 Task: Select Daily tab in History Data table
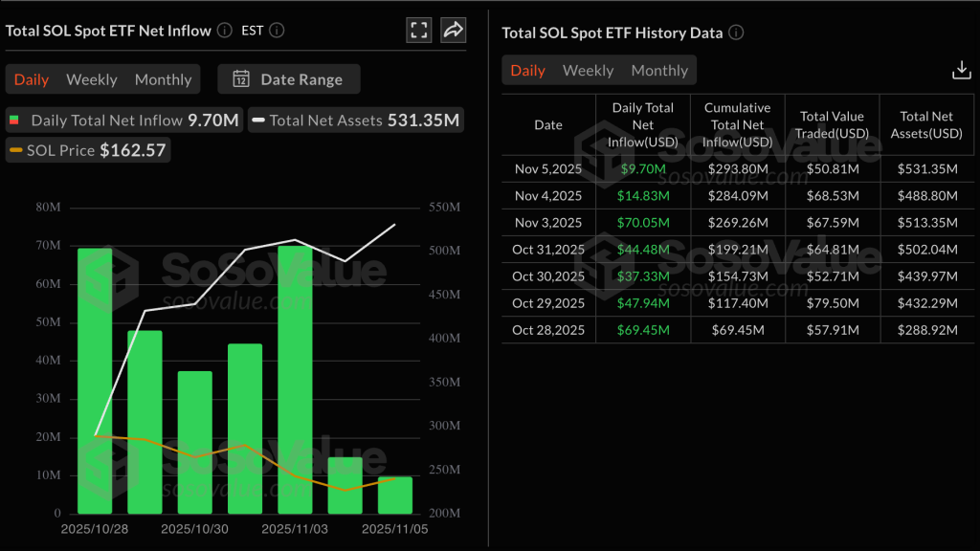click(527, 71)
